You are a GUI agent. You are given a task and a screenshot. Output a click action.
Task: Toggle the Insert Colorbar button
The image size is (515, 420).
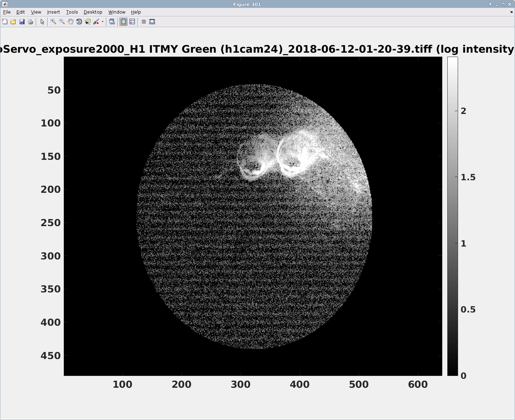[x=124, y=22]
